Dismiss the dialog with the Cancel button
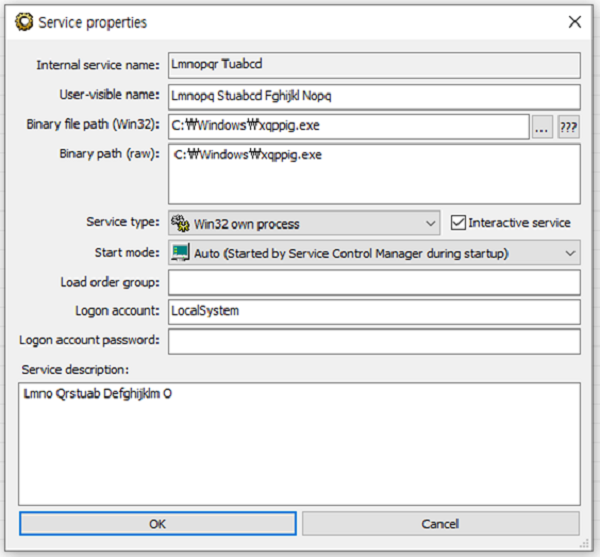Screen dimensions: 600x557 (x=440, y=523)
